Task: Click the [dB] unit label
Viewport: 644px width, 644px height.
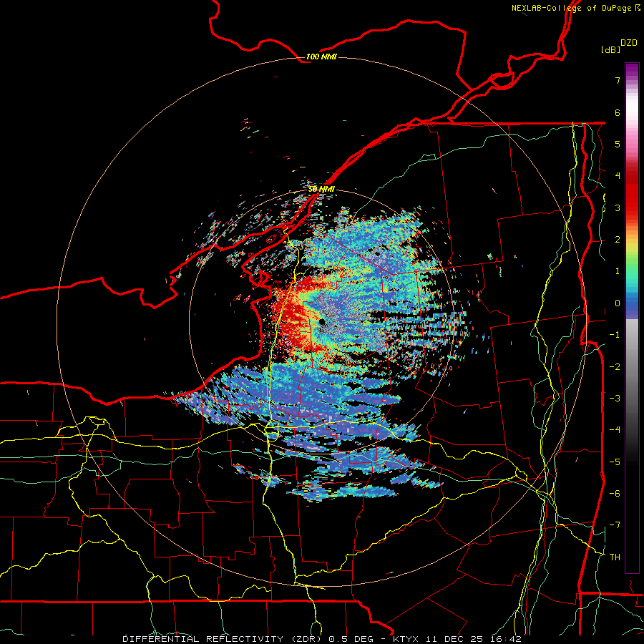Action: 610,49
